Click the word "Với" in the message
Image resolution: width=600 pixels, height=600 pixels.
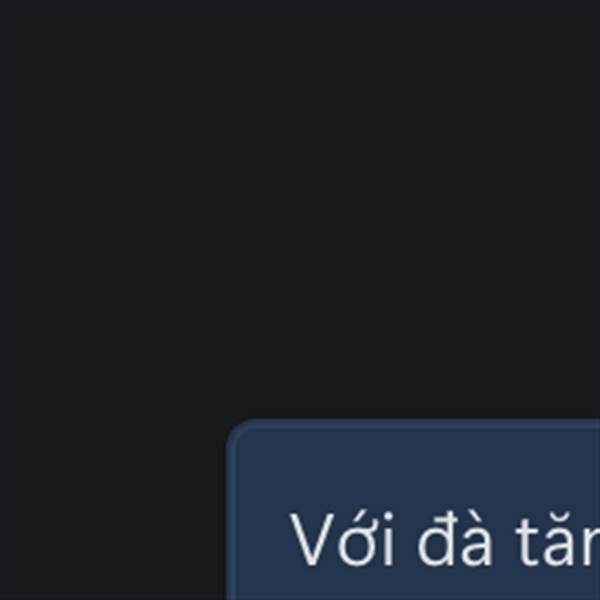click(x=342, y=540)
